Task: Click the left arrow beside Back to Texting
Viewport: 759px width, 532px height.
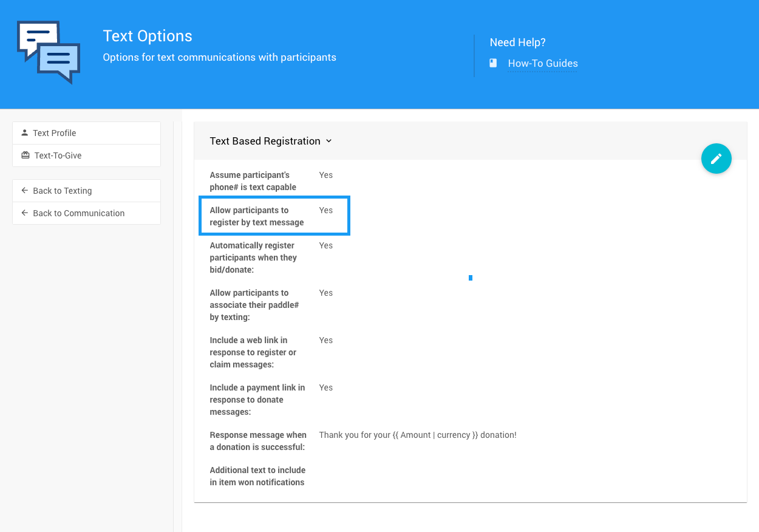Action: tap(25, 191)
